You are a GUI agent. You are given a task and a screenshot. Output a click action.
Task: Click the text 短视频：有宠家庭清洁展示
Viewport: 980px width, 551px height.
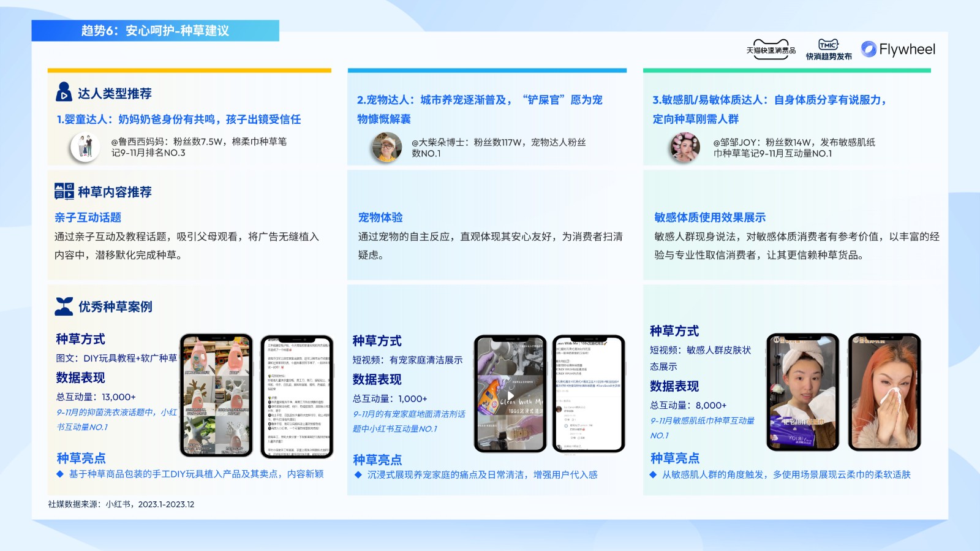coord(407,360)
